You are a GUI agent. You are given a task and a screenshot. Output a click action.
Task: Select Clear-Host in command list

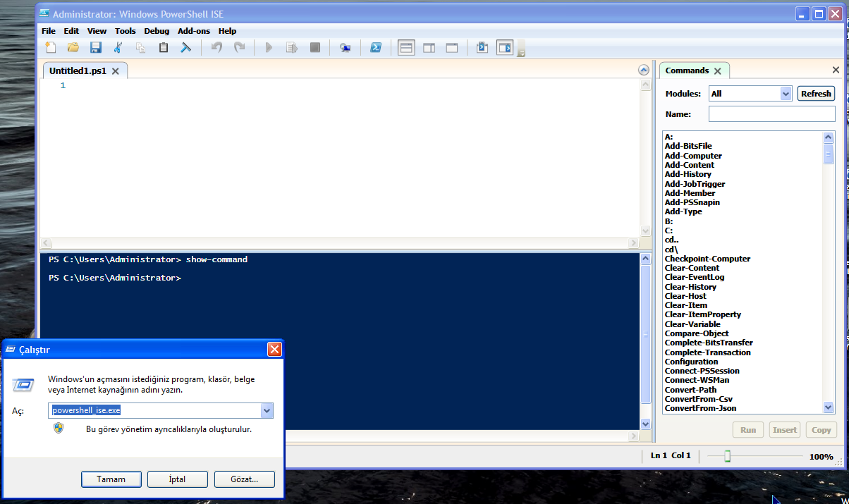[x=685, y=296]
